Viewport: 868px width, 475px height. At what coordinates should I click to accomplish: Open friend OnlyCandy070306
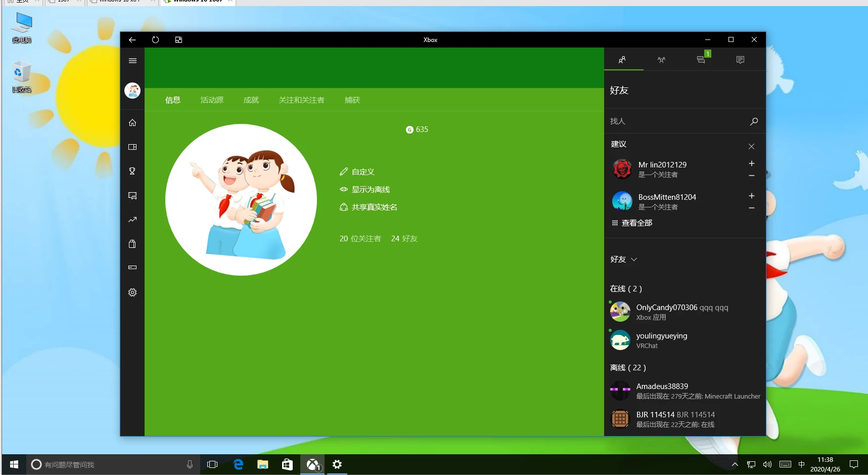pyautogui.click(x=685, y=312)
